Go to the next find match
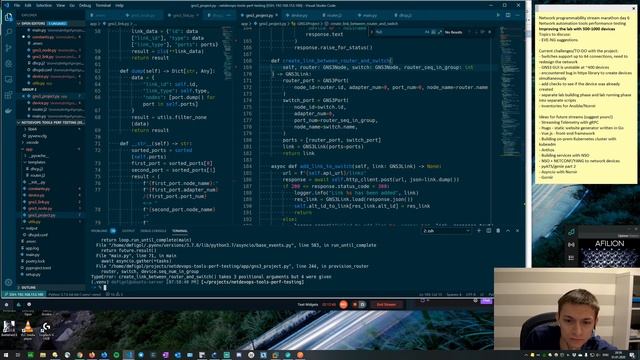Viewport: 640px width, 360px height. click(476, 32)
